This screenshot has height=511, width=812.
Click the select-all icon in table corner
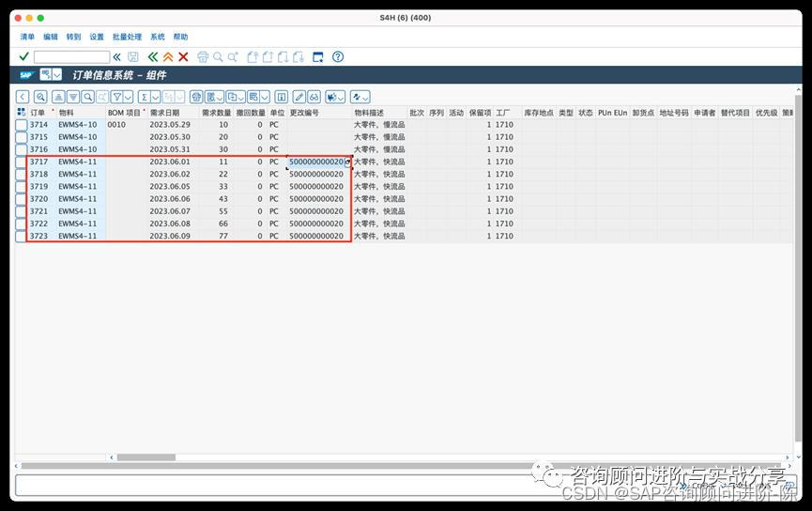tap(22, 113)
